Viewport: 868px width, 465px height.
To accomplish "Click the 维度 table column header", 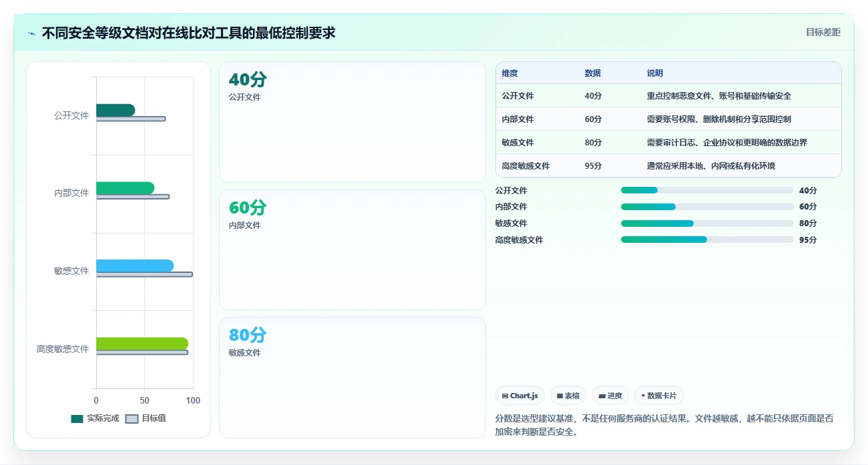I will point(510,73).
